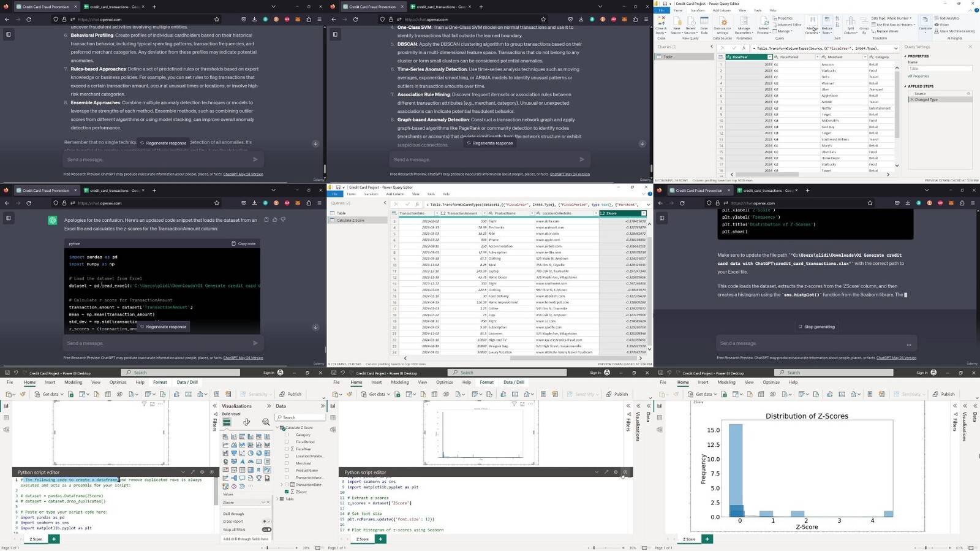Check the Merchant field checkbox

pyautogui.click(x=287, y=463)
